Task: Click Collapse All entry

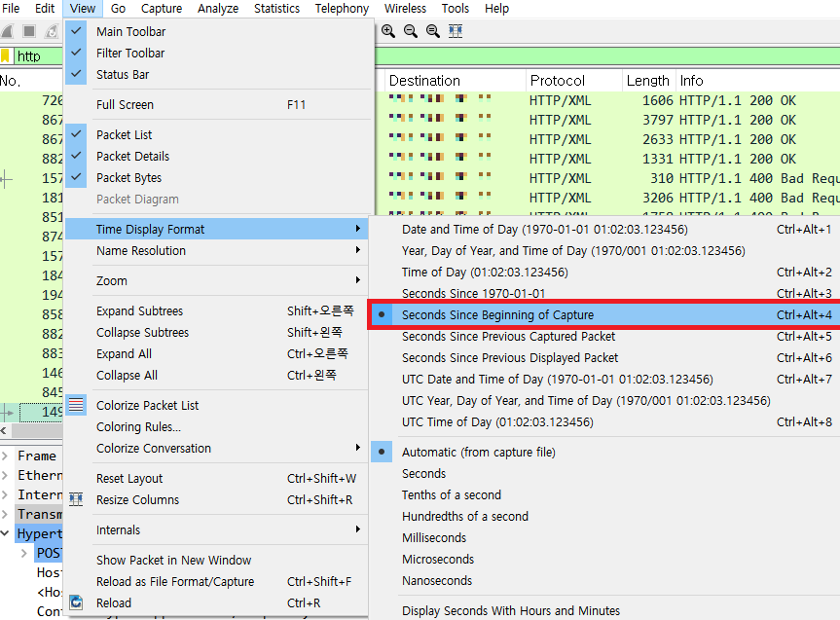Action: coord(216,375)
